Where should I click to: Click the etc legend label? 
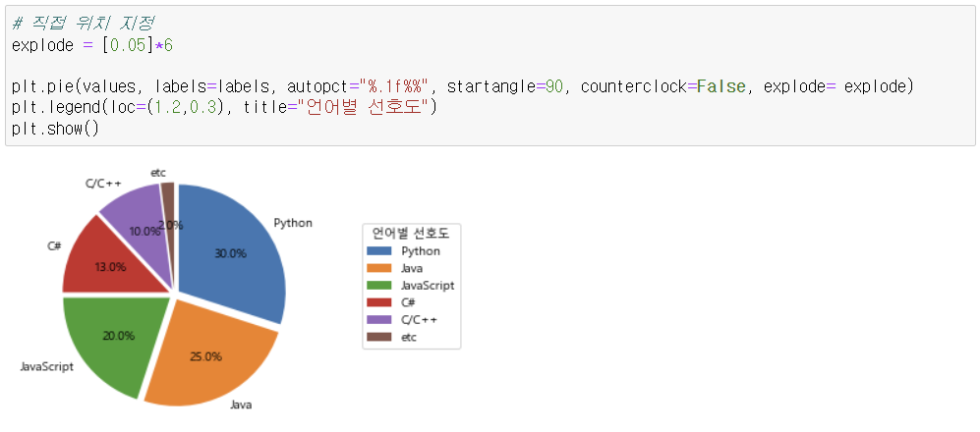pyautogui.click(x=409, y=337)
